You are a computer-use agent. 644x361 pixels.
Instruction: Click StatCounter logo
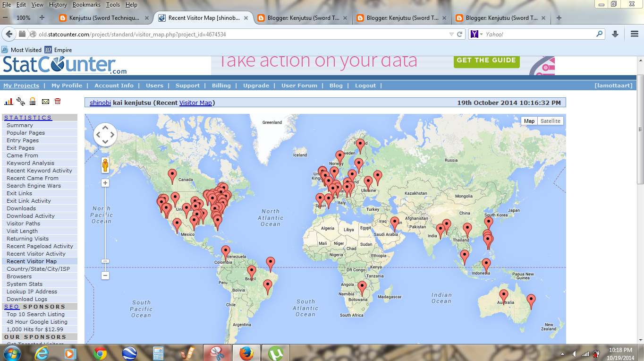point(65,65)
